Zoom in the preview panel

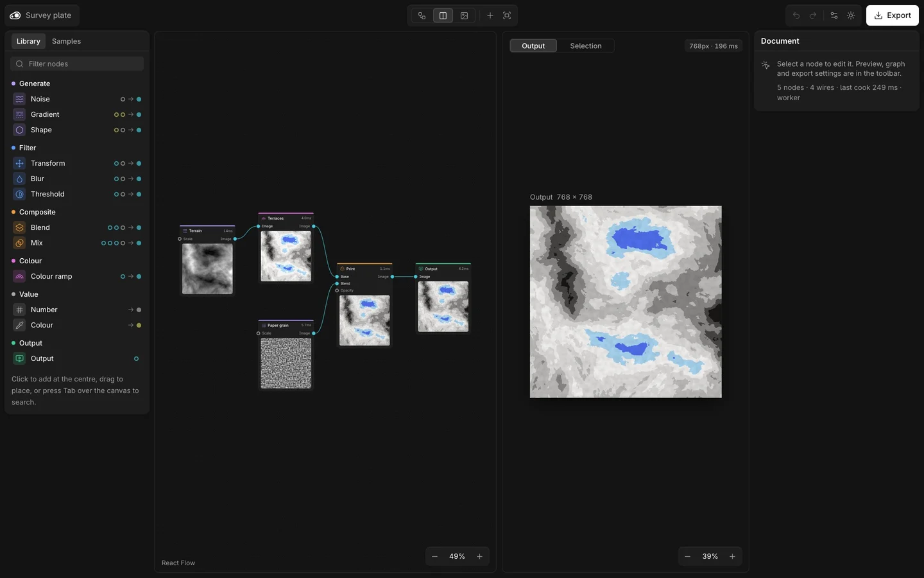[x=732, y=556]
